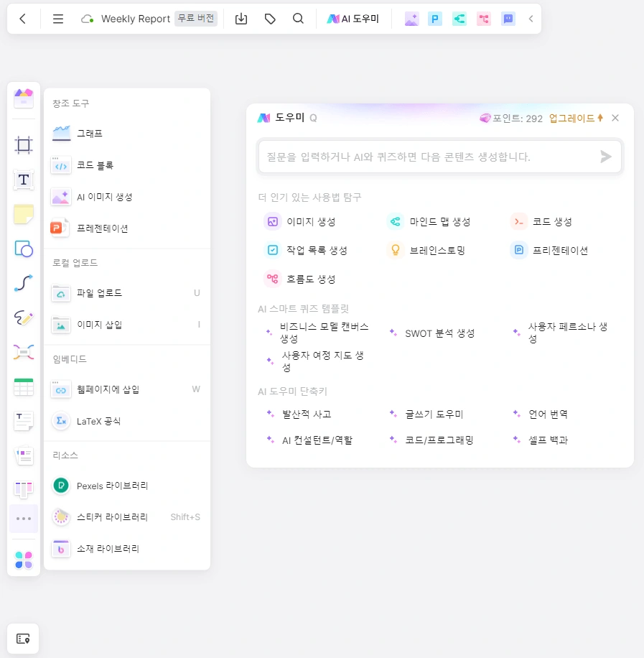Click the export download icon
The image size is (644, 658).
tap(241, 19)
